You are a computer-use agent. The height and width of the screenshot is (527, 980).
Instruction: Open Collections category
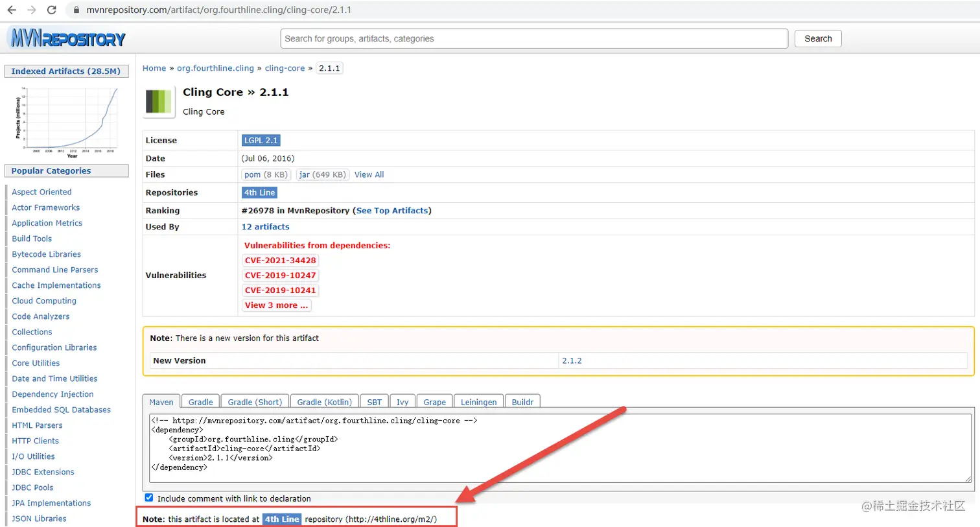(x=32, y=332)
